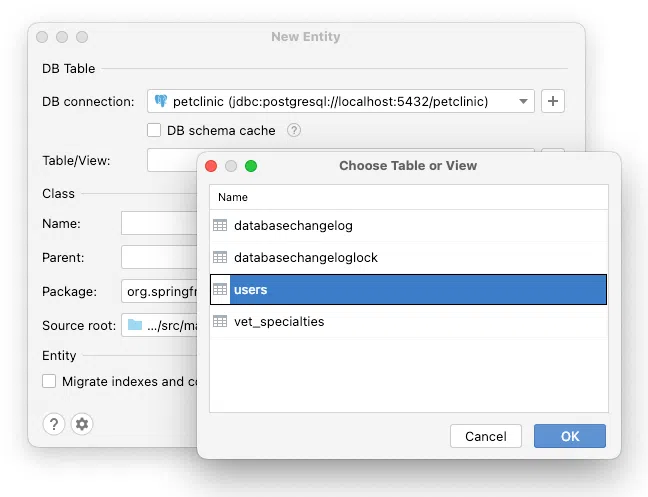Click the green zoom button of Choose Table dialog
The image size is (648, 497).
[251, 166]
